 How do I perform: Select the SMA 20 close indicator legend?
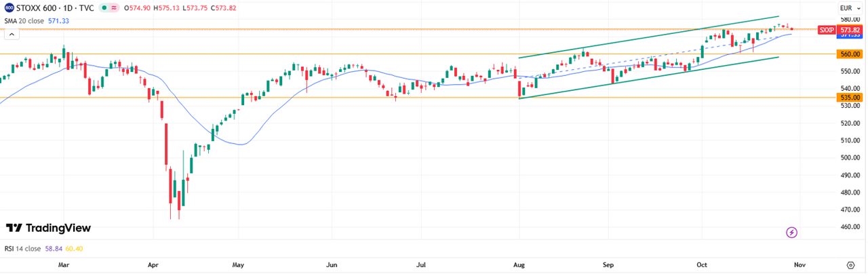(24, 21)
